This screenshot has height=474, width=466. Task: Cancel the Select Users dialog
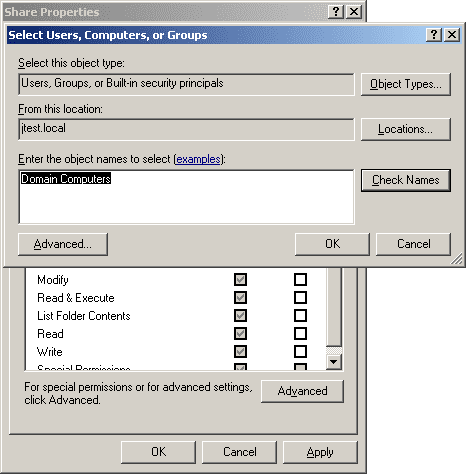[413, 244]
